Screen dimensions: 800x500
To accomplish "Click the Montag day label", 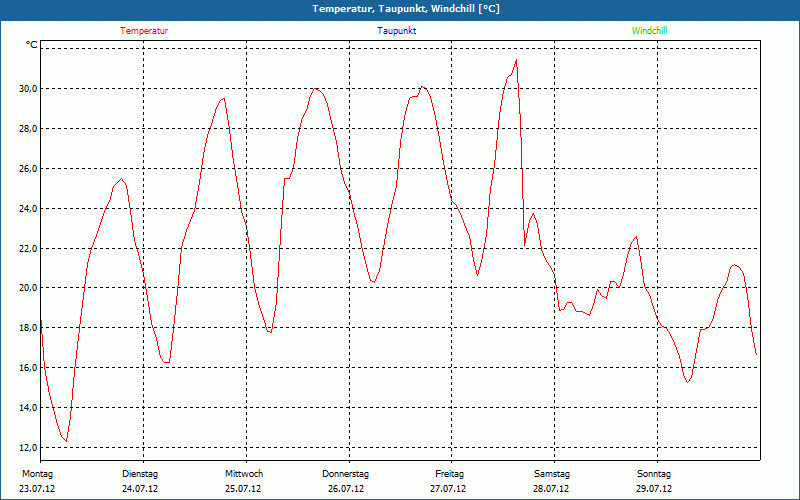I will pos(37,474).
